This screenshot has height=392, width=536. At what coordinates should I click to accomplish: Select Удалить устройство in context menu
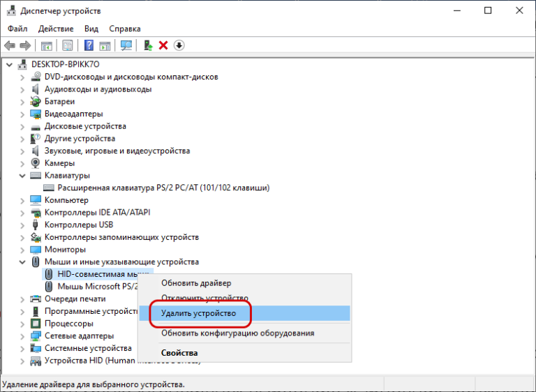click(x=198, y=314)
